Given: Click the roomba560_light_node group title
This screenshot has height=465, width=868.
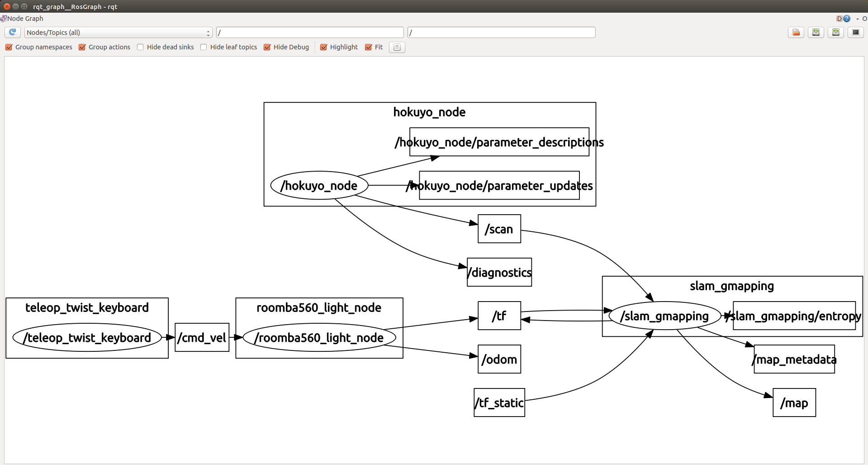Looking at the screenshot, I should 319,308.
